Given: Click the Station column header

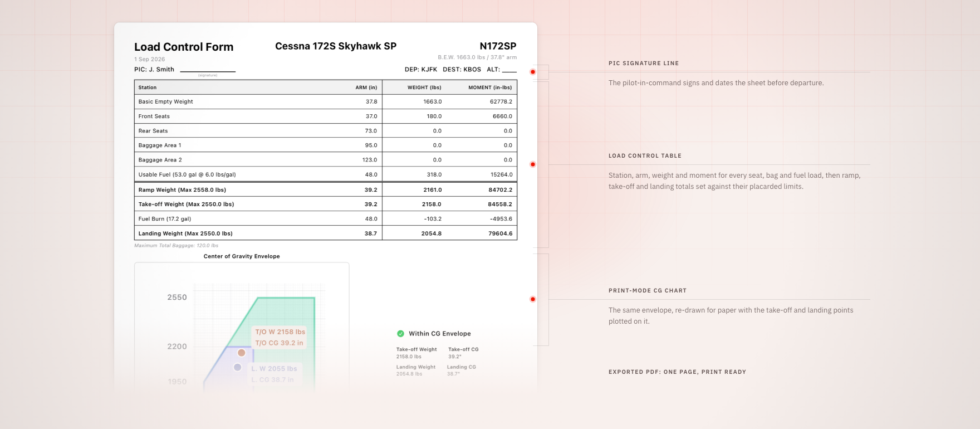Looking at the screenshot, I should pyautogui.click(x=148, y=87).
